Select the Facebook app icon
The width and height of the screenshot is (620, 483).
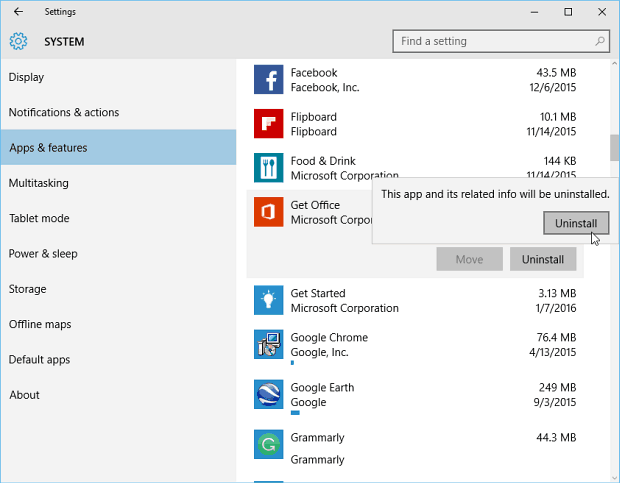click(x=268, y=79)
